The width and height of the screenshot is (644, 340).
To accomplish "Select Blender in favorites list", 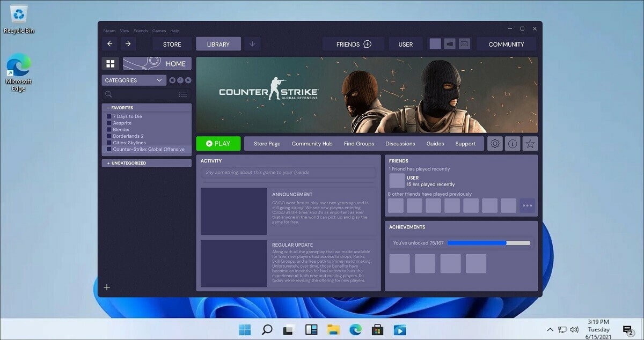I will tap(121, 129).
